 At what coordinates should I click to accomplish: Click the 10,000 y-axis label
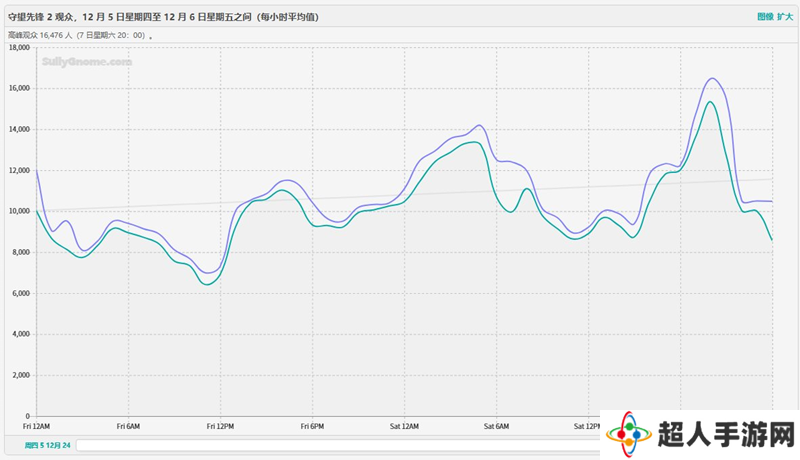click(x=19, y=211)
